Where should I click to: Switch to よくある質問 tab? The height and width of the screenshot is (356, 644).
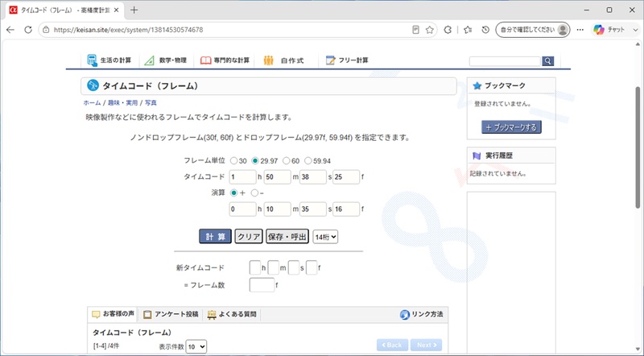pyautogui.click(x=232, y=314)
